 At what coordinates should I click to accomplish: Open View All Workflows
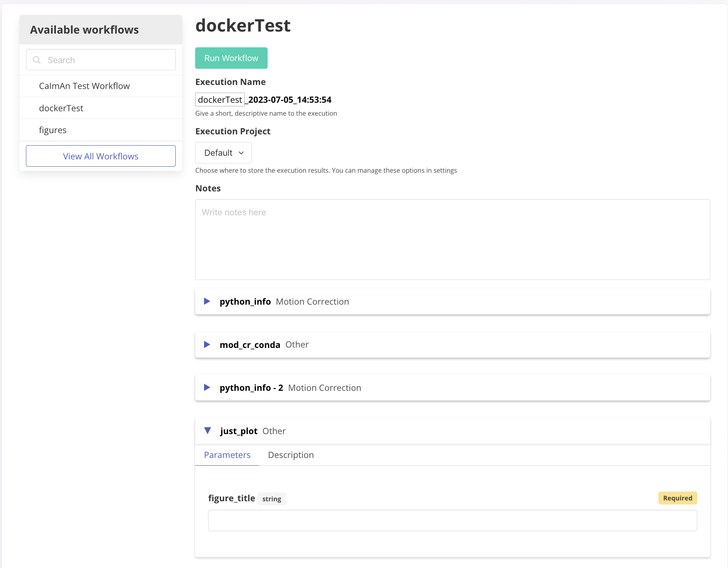pyautogui.click(x=101, y=156)
